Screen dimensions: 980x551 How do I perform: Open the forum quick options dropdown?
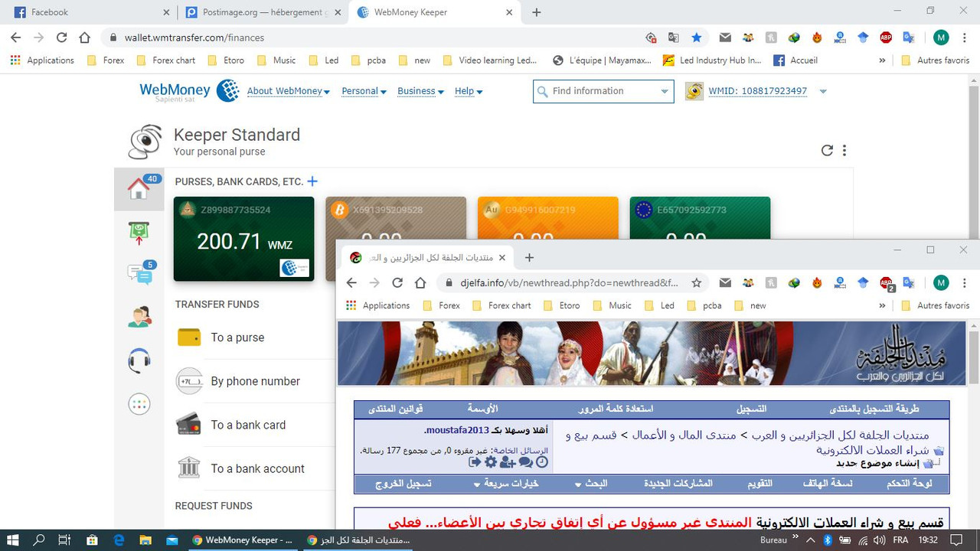[x=506, y=484]
